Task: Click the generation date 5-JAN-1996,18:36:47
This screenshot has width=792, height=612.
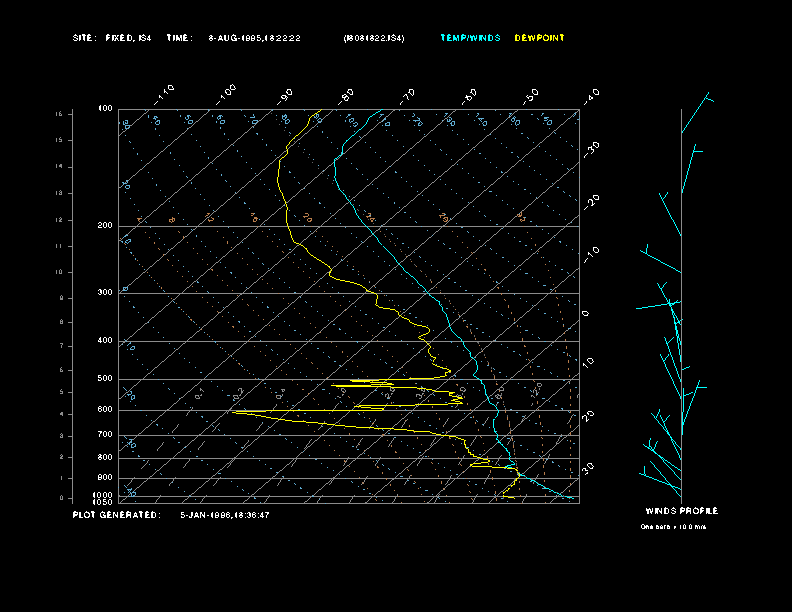Action: point(225,515)
